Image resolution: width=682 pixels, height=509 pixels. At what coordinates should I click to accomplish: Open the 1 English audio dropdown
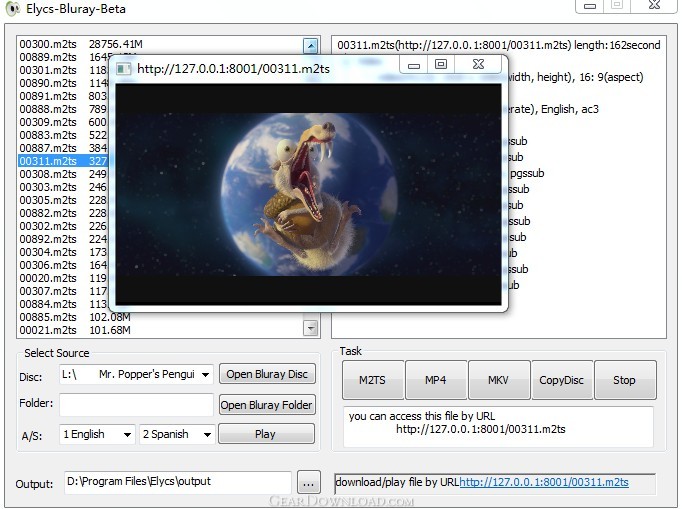[x=127, y=435]
